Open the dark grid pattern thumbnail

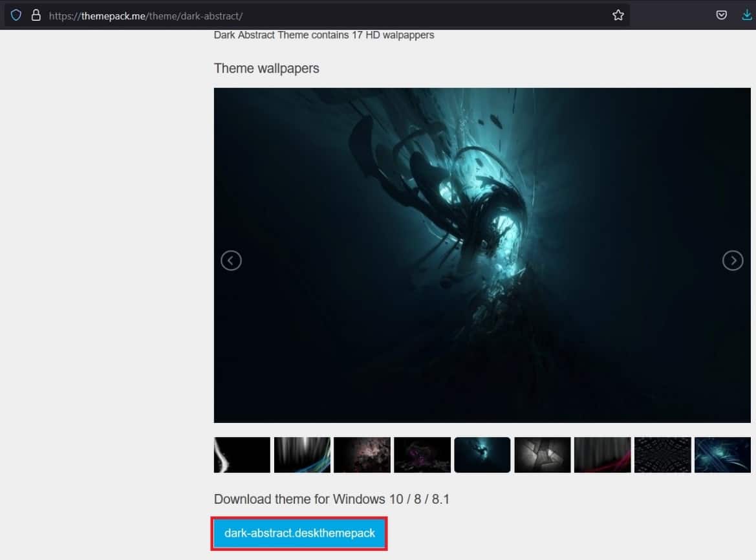(663, 455)
